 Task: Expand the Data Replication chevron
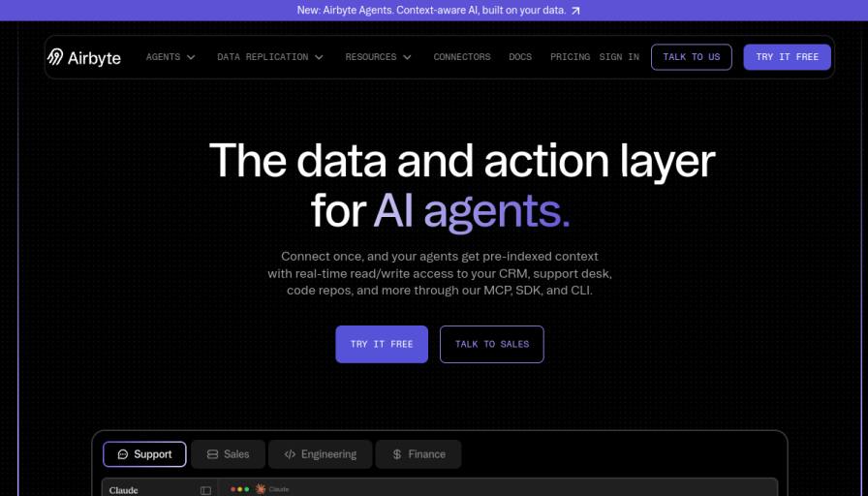319,57
